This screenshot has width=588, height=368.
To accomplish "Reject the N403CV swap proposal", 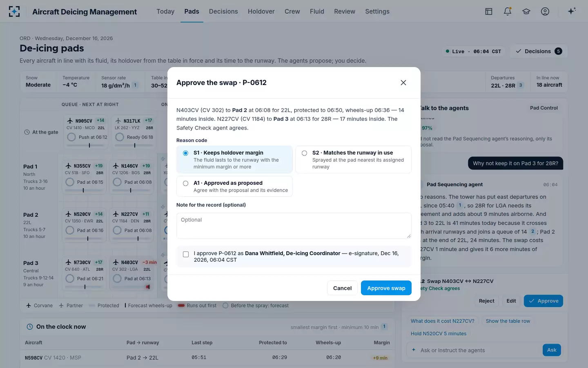I will coord(486,301).
